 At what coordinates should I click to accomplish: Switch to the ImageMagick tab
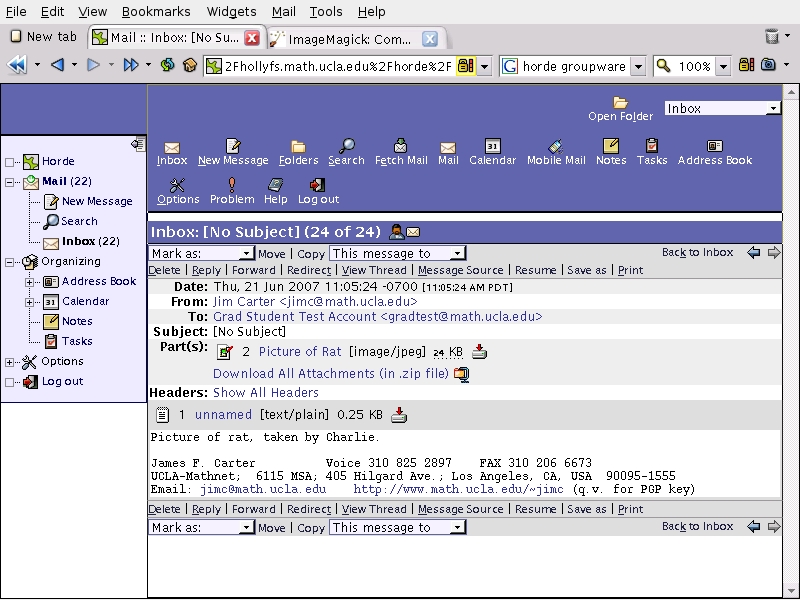(345, 38)
